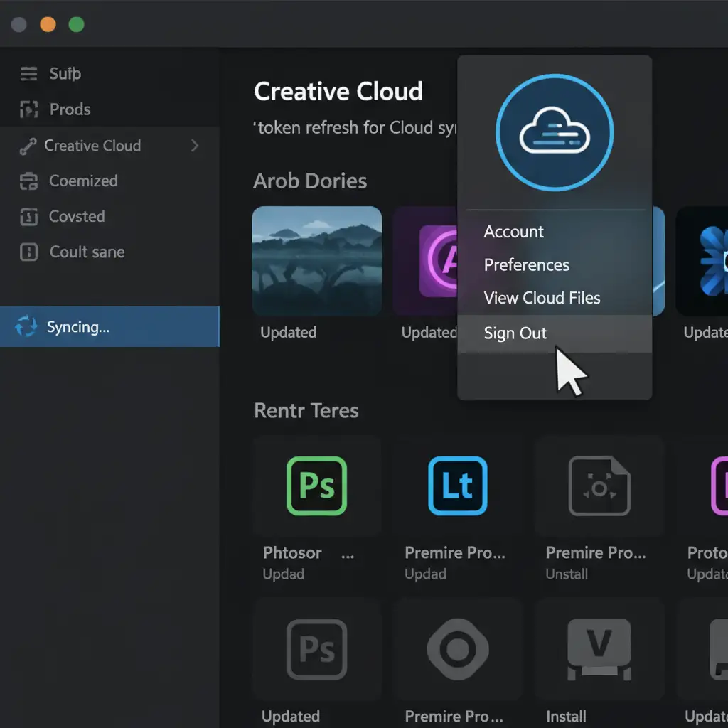Click the purple A app icon
This screenshot has height=728, width=728.
[x=437, y=261]
